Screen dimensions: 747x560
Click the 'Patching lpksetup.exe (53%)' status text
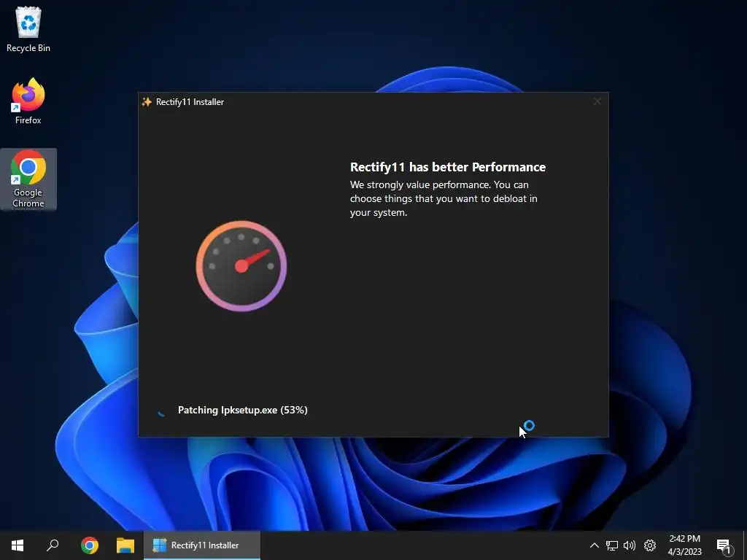(x=242, y=410)
